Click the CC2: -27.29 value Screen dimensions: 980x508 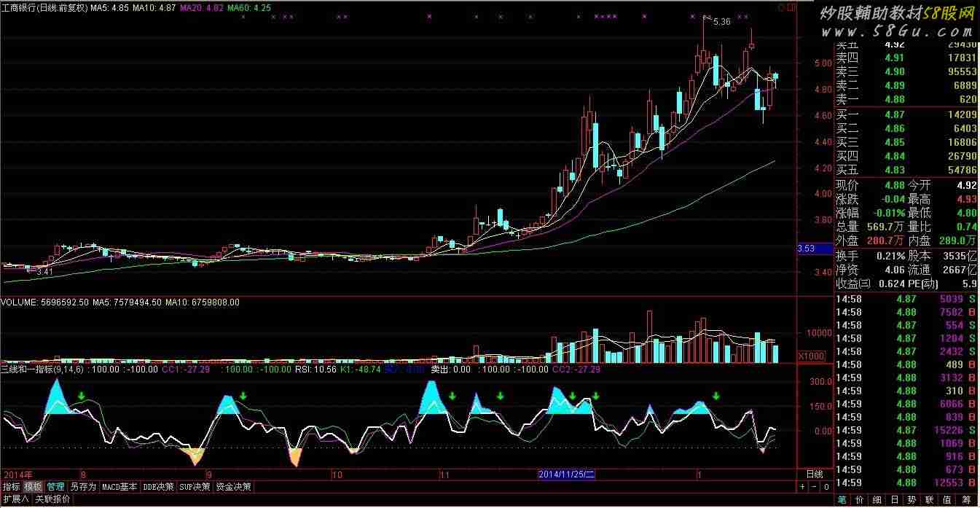[x=577, y=369]
